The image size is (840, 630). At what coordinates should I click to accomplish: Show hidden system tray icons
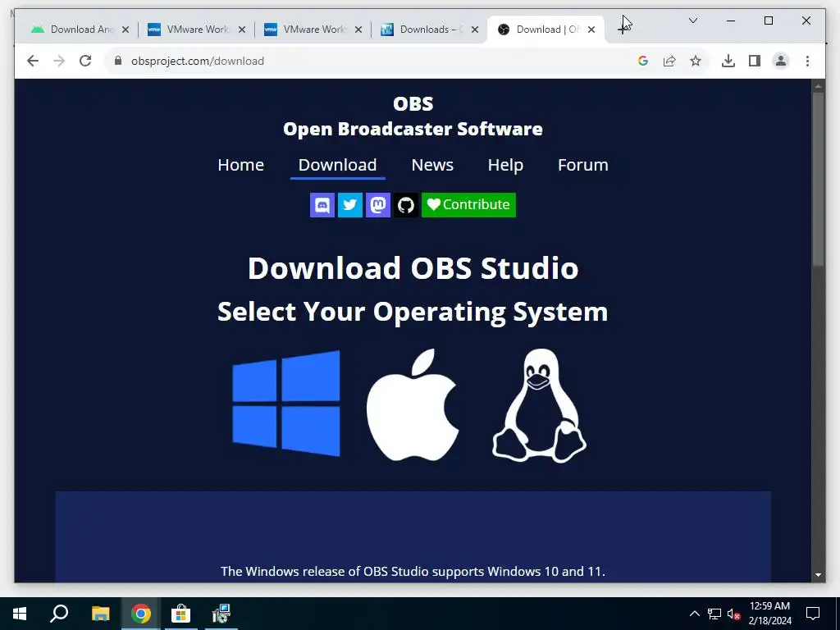pyautogui.click(x=694, y=614)
